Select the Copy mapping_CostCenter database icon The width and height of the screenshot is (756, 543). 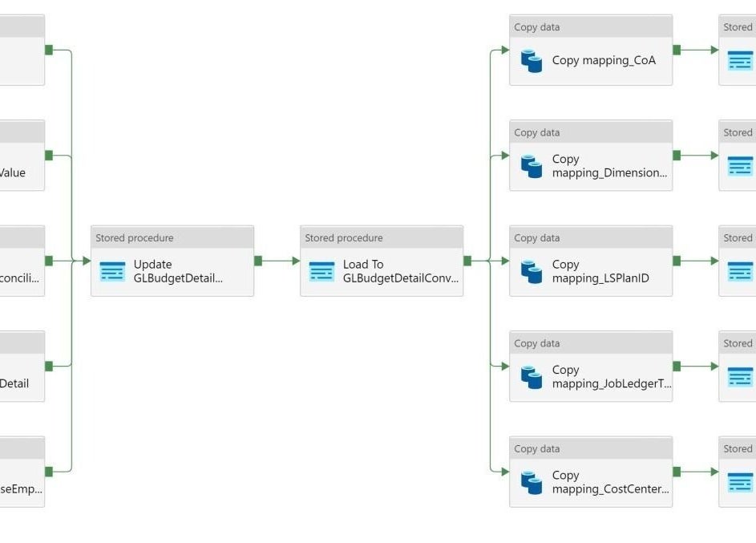click(532, 482)
